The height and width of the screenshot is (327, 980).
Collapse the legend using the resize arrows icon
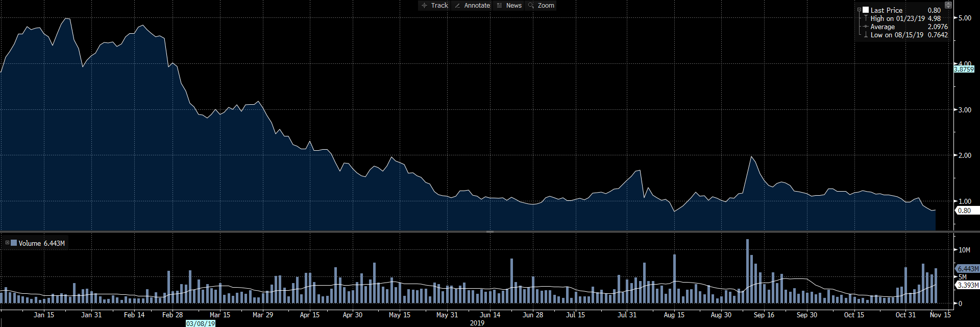click(948, 5)
